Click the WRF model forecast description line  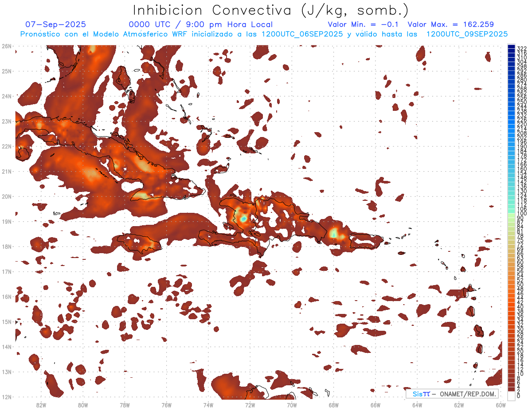[264, 34]
